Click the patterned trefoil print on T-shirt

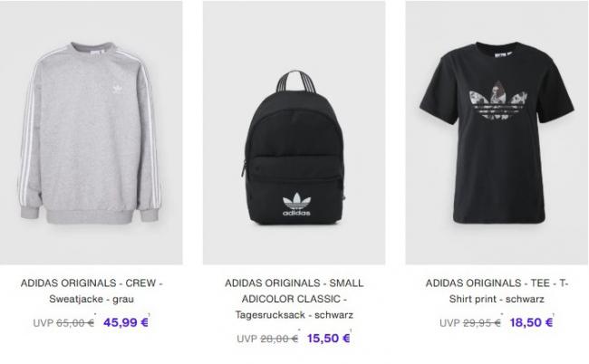tap(497, 101)
